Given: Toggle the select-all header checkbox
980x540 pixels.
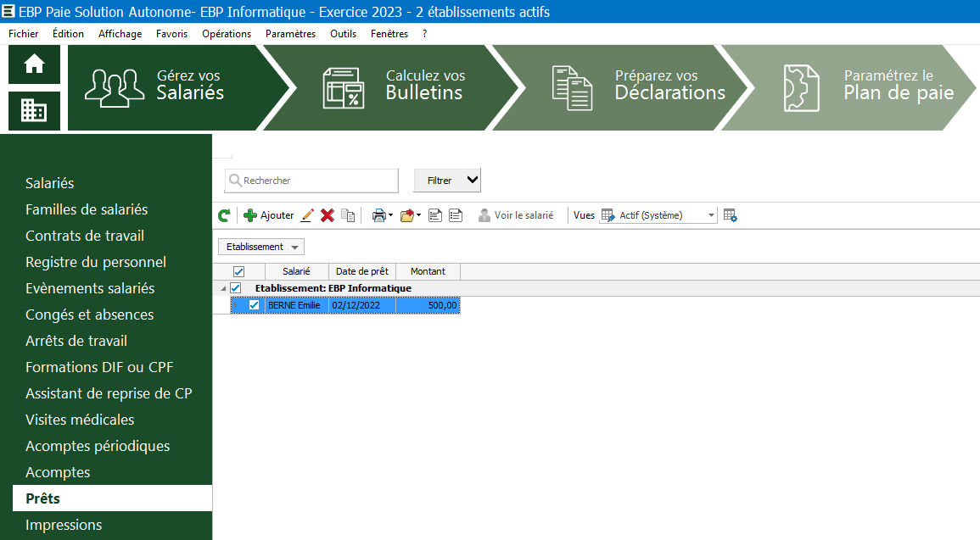Looking at the screenshot, I should pos(238,271).
